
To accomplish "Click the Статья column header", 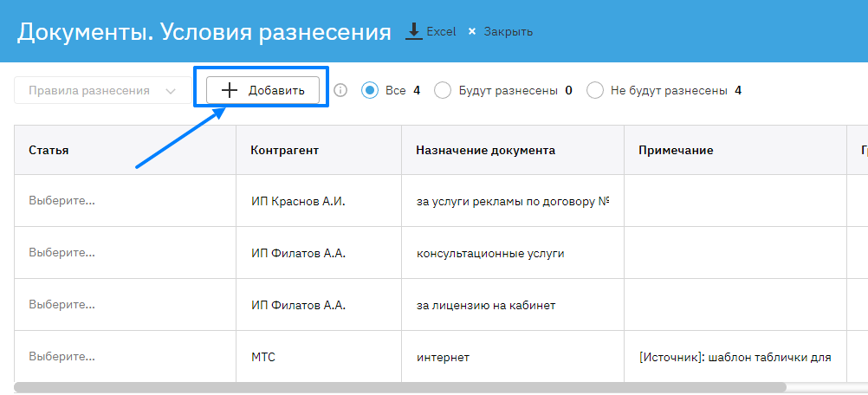I will pos(49,150).
